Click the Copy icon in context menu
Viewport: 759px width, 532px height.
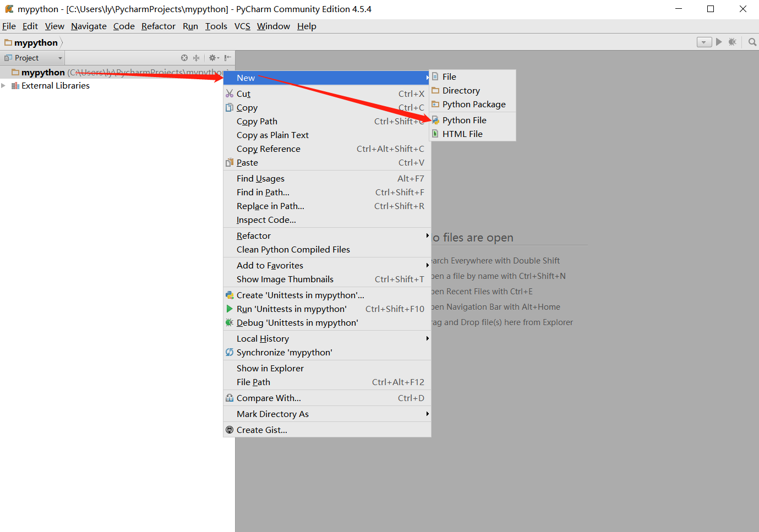230,107
